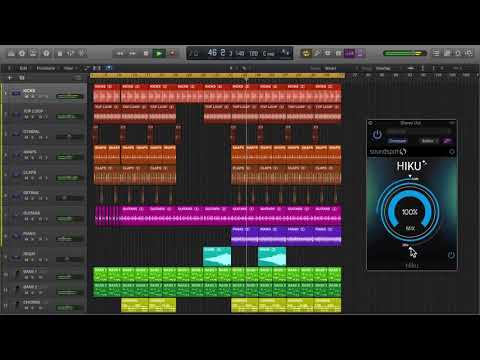
Task: Solo the KICKS track
Action: 33,97
